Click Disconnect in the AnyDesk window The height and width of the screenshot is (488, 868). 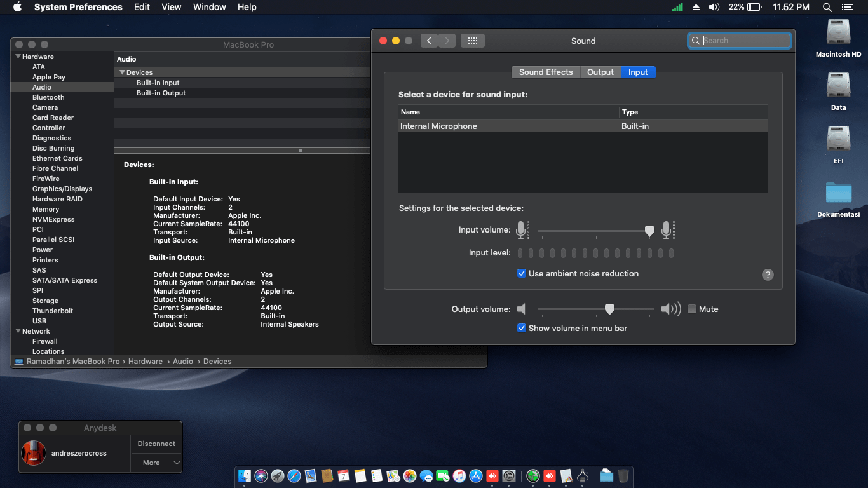click(156, 444)
